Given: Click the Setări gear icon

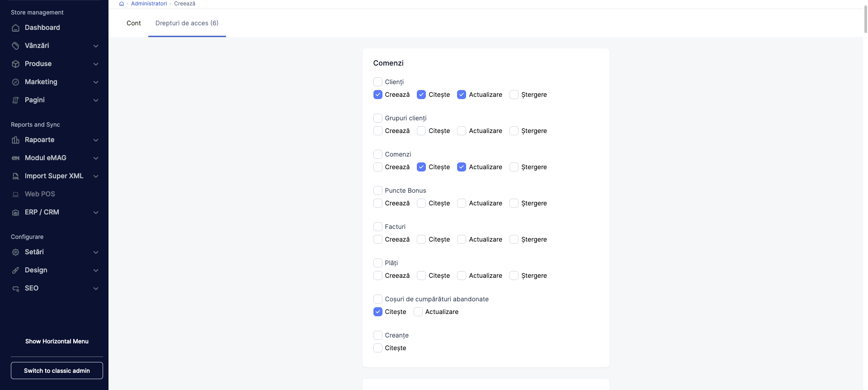Looking at the screenshot, I should 15,252.
